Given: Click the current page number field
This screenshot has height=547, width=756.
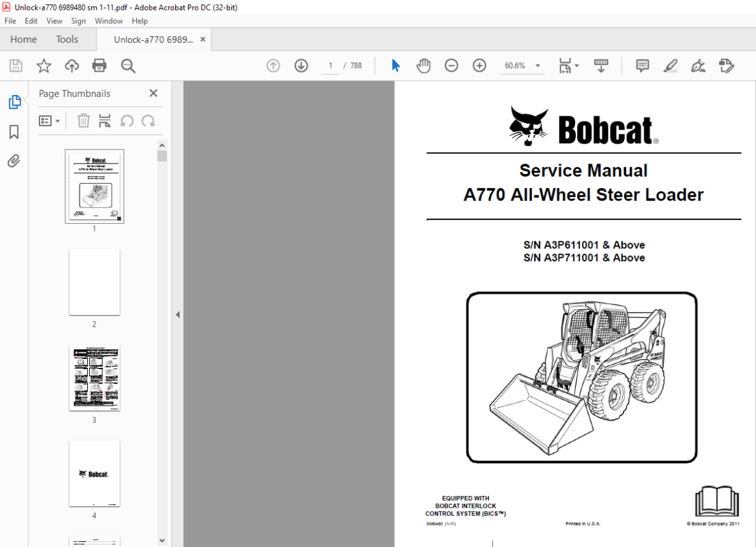Looking at the screenshot, I should pyautogui.click(x=330, y=65).
